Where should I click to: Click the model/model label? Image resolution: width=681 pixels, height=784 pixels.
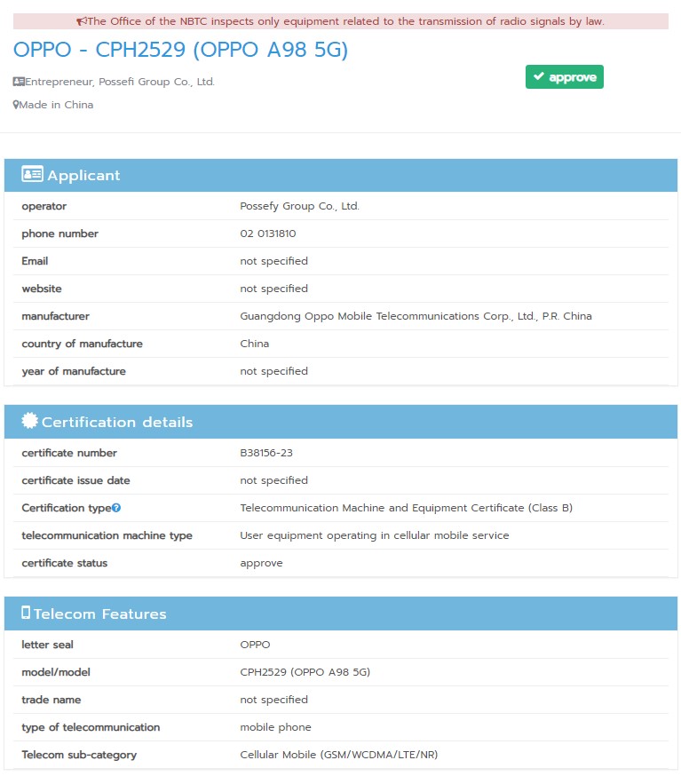click(x=56, y=672)
